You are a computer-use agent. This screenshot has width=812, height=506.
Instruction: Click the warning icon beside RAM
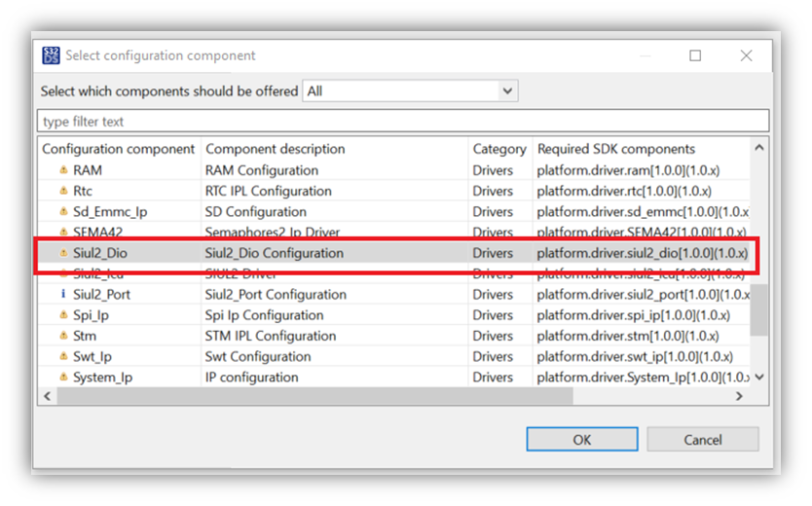point(63,170)
